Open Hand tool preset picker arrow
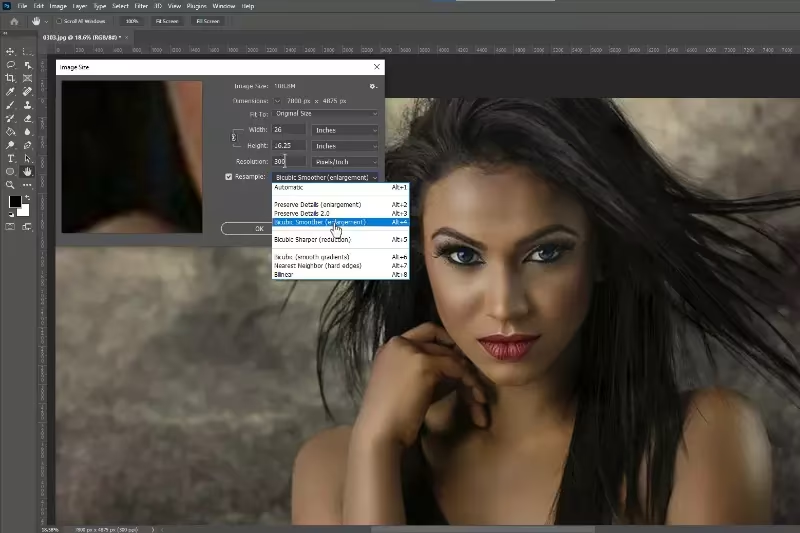 pyautogui.click(x=46, y=21)
